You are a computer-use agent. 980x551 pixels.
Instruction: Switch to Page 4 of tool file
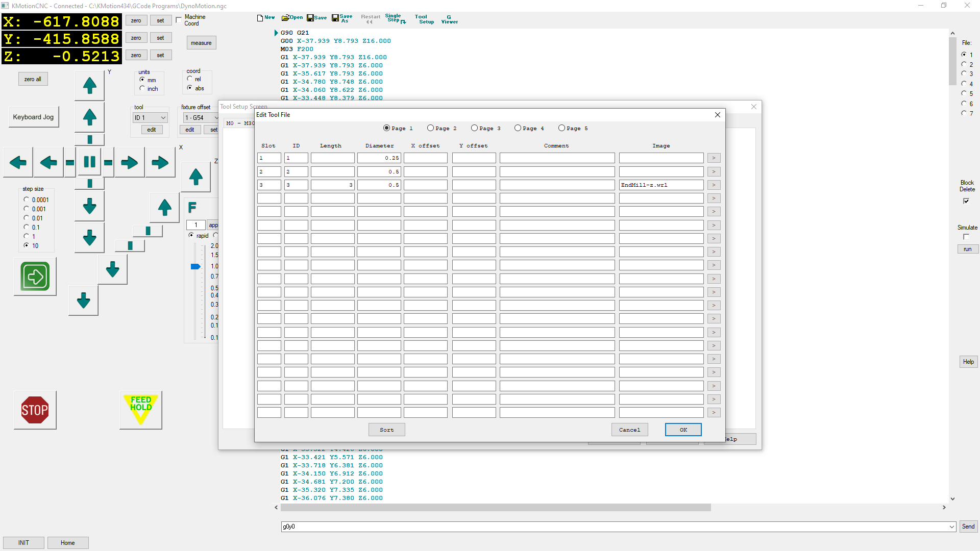click(x=518, y=128)
